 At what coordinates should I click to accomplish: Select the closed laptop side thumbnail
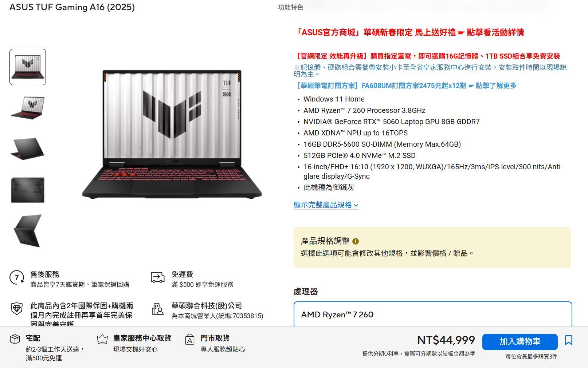[x=28, y=231]
